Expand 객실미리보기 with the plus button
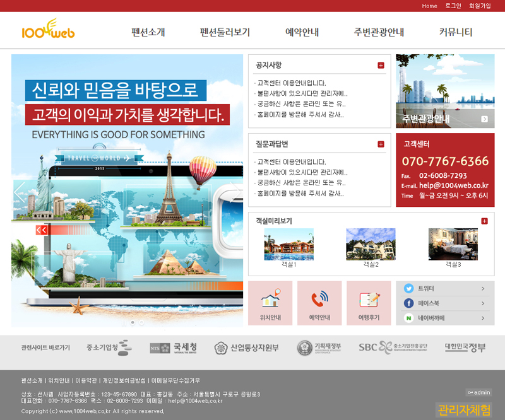The image size is (505, 420). pyautogui.click(x=484, y=221)
